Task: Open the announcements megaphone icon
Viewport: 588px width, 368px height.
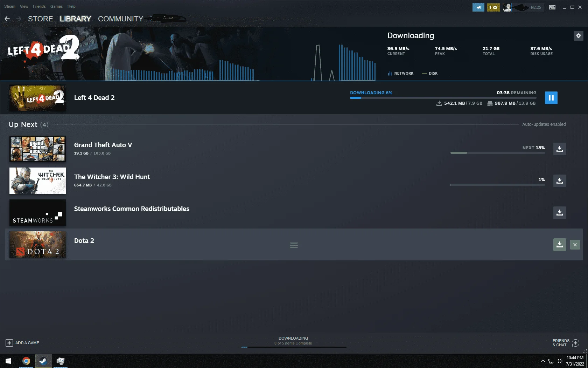Action: (x=478, y=7)
